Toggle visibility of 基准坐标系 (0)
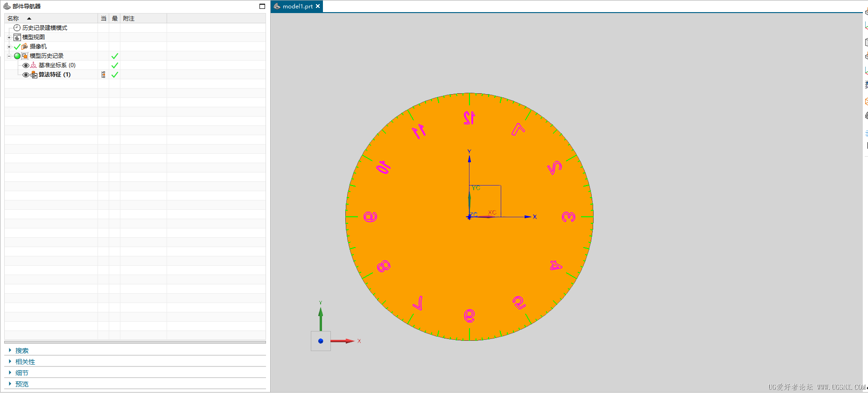Image resolution: width=868 pixels, height=393 pixels. coord(26,65)
